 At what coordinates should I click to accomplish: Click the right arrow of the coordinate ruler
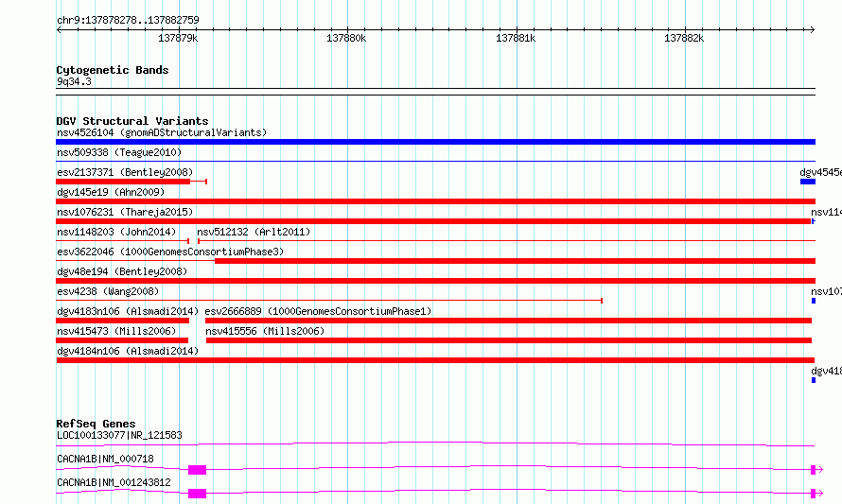[x=812, y=29]
